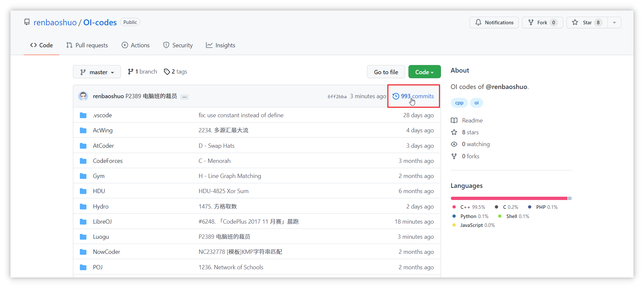Open the green Code dropdown button
This screenshot has height=288, width=644.
424,72
